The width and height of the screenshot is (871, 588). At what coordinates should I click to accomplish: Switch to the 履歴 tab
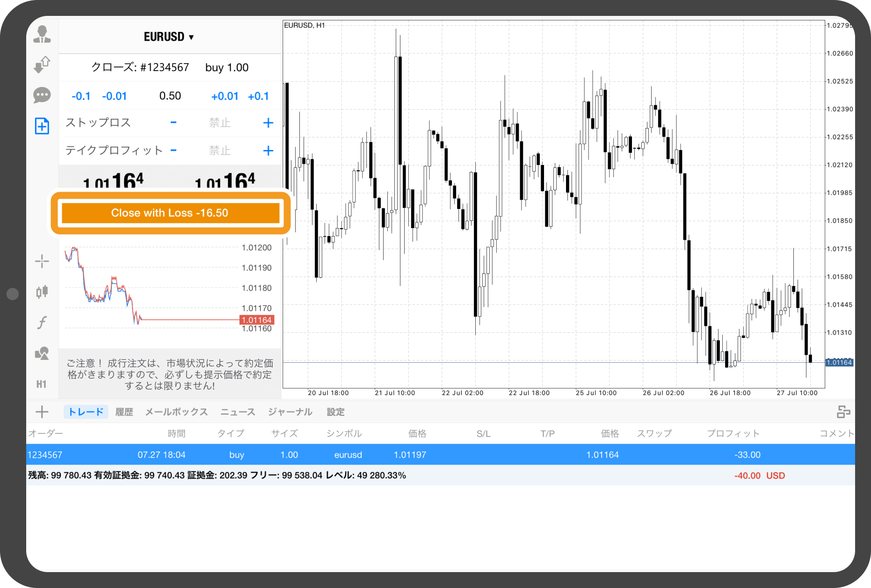124,412
